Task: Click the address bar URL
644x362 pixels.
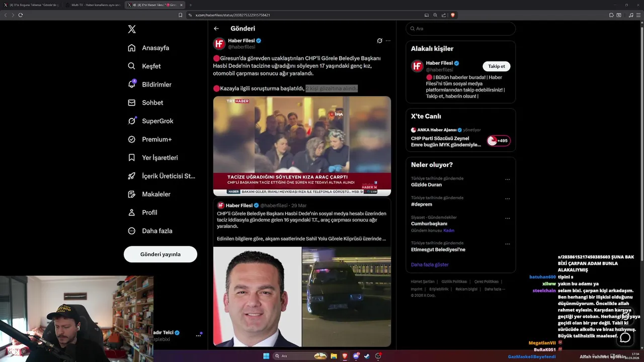Action: point(232,15)
